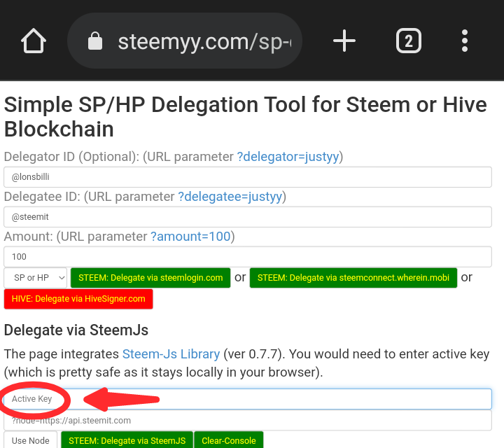504x448 pixels.
Task: Click HIVE: Delegate via HiveSigner.com button
Action: click(x=78, y=299)
